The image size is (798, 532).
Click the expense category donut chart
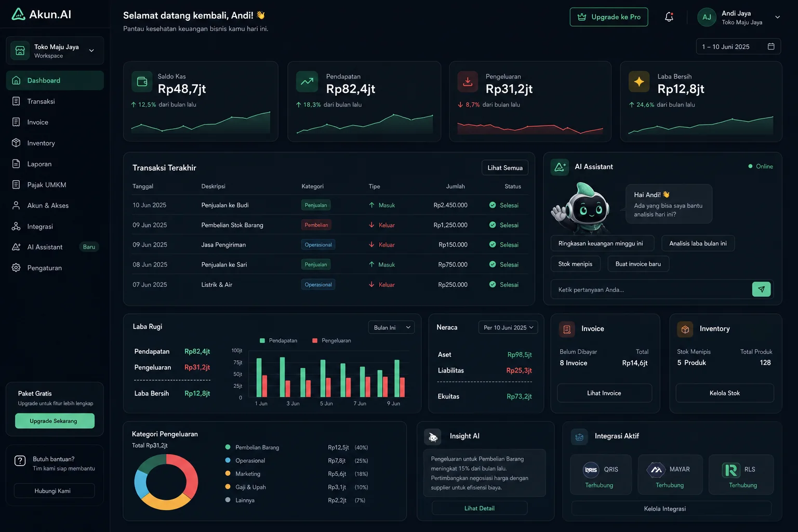click(166, 482)
